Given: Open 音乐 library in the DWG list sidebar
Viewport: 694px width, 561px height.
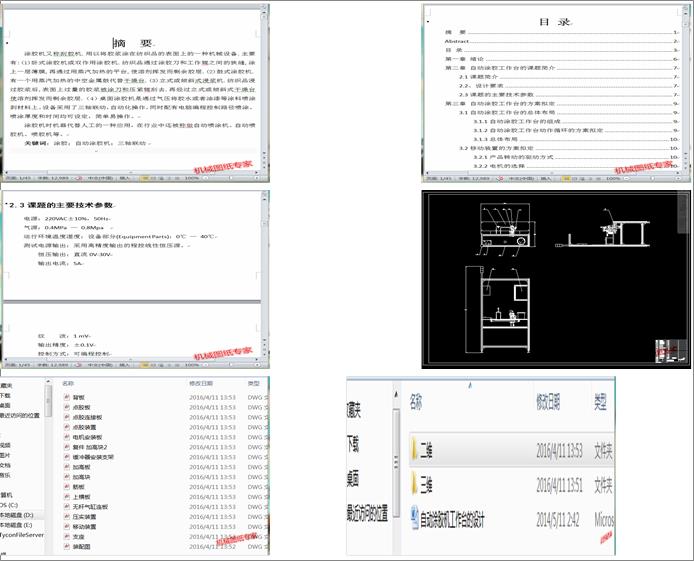Looking at the screenshot, I should click(x=5, y=475).
